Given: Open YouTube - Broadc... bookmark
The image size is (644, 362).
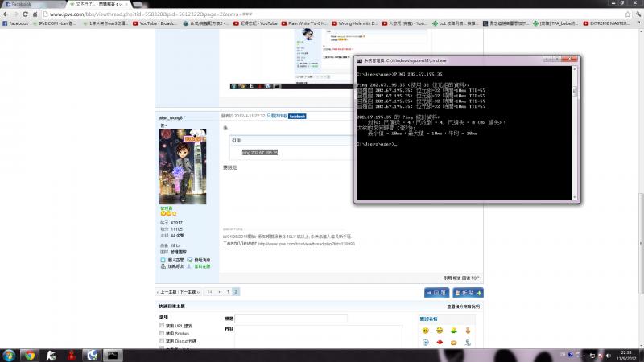Looking at the screenshot, I should point(155,23).
